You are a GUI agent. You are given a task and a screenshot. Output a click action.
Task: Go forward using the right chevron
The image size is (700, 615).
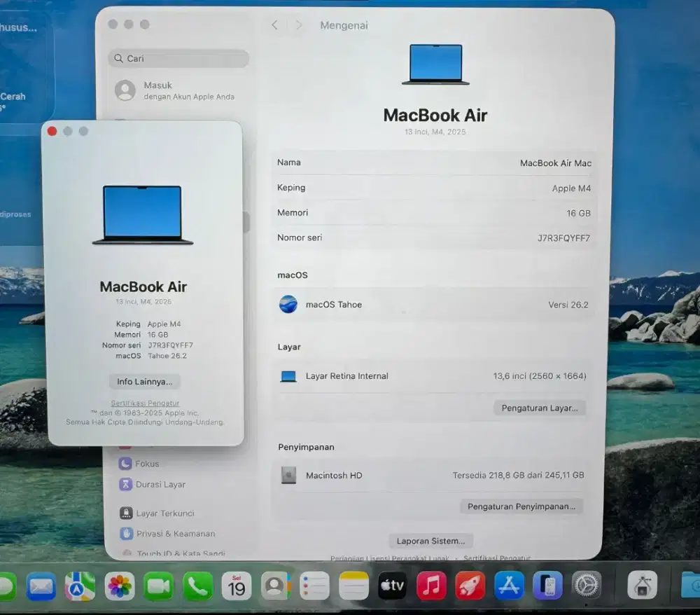pos(299,25)
